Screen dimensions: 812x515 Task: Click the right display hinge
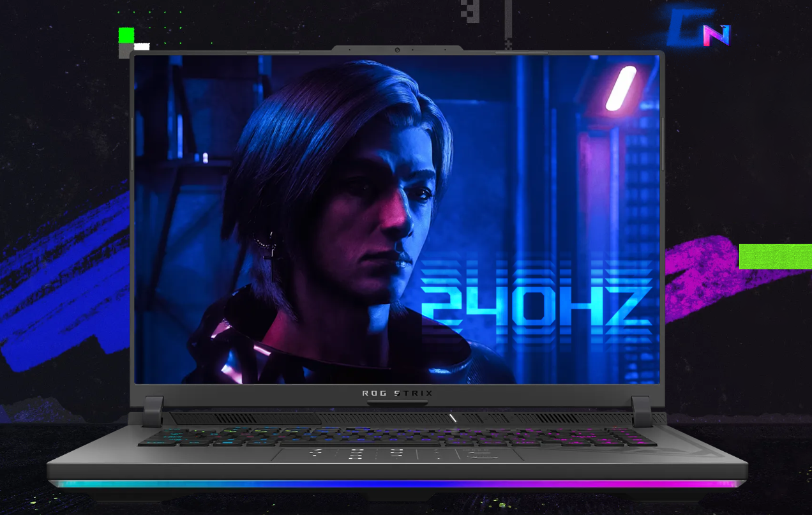click(x=642, y=411)
